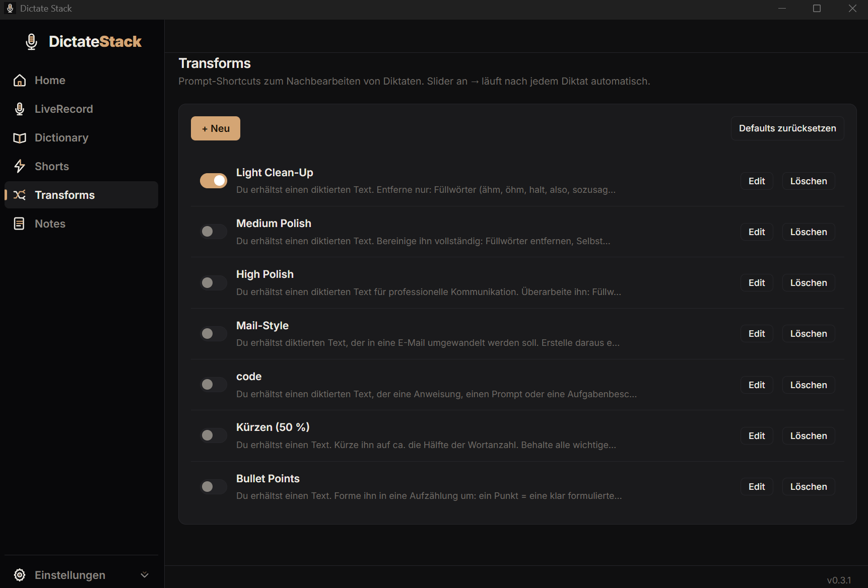Edit the Medium Polish transform
The width and height of the screenshot is (868, 588).
[x=757, y=232]
